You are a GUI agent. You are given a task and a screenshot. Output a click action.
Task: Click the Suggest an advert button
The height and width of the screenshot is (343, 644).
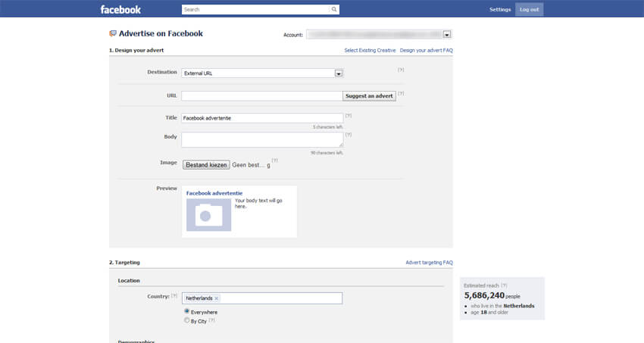[x=369, y=96]
